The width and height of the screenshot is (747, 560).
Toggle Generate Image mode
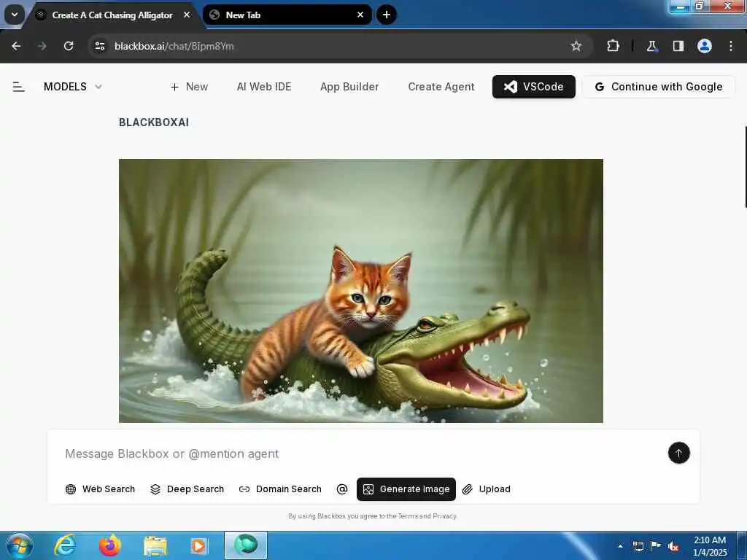(x=406, y=489)
